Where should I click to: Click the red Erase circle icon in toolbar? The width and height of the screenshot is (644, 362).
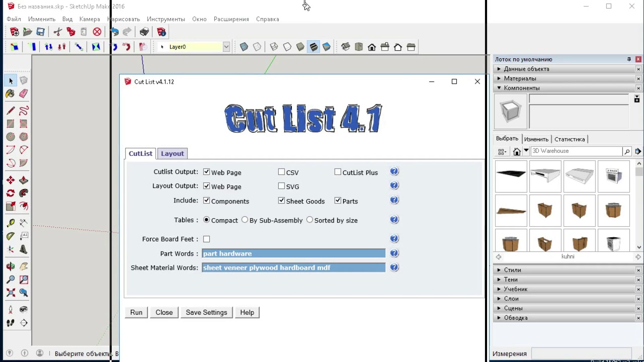point(97,32)
